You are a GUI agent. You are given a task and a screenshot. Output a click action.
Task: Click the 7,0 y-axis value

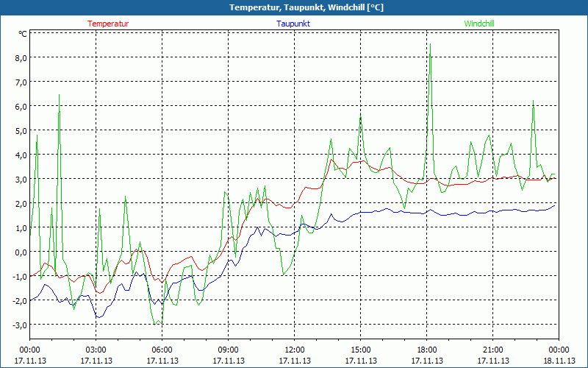[21, 82]
